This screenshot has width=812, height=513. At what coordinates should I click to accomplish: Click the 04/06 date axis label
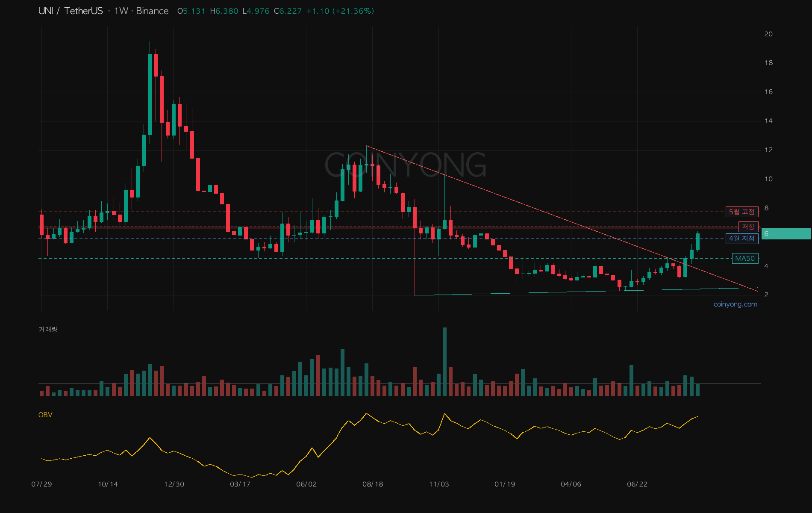coord(571,484)
